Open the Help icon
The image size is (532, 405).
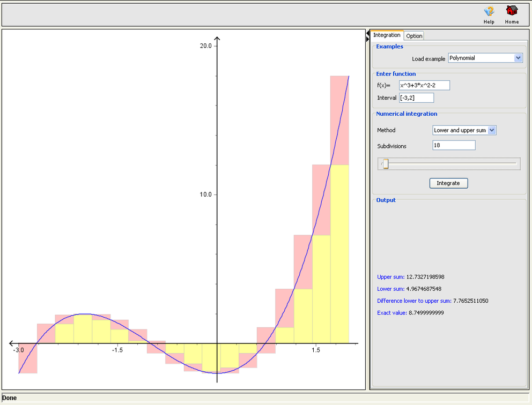pos(489,11)
